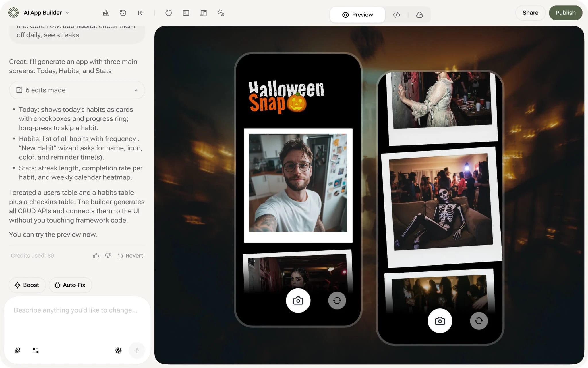Switch to the Preview tab

(357, 15)
